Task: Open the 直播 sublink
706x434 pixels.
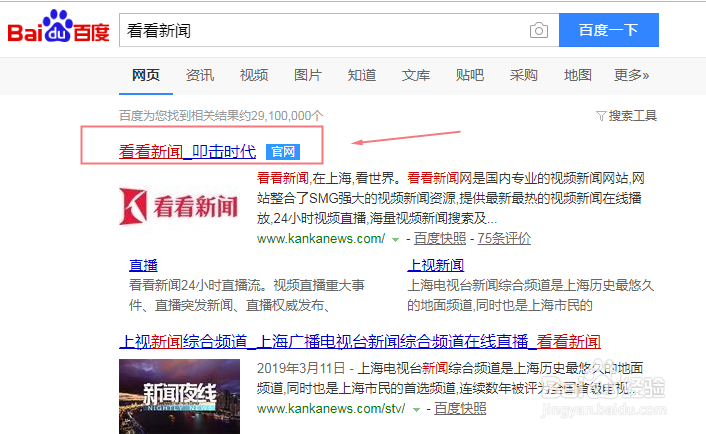Action: pyautogui.click(x=143, y=265)
